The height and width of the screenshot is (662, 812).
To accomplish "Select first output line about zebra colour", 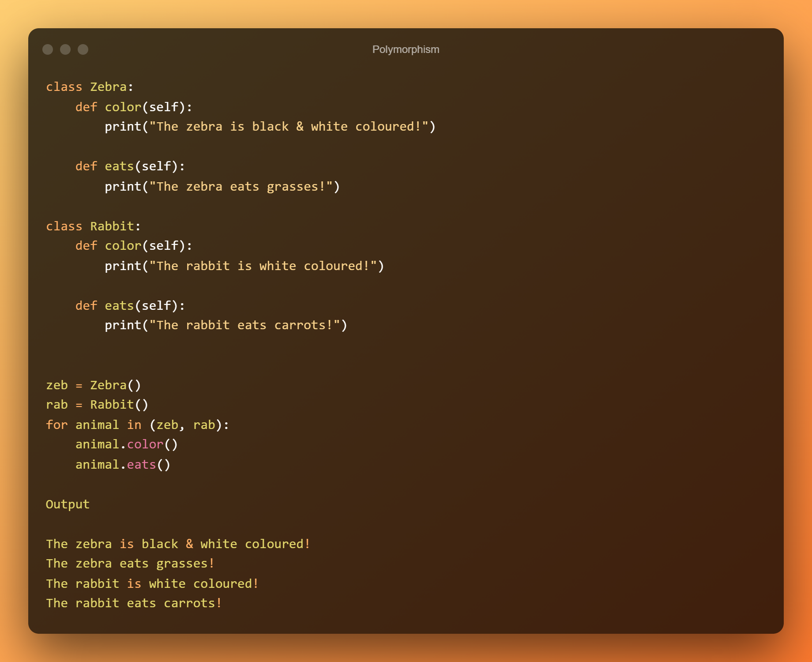I will (x=178, y=544).
